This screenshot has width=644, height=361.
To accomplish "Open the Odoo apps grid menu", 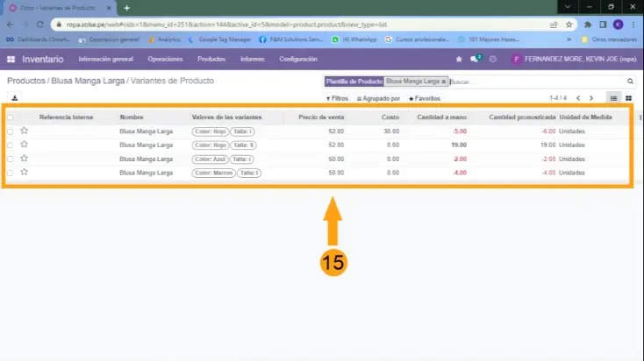I will point(11,59).
